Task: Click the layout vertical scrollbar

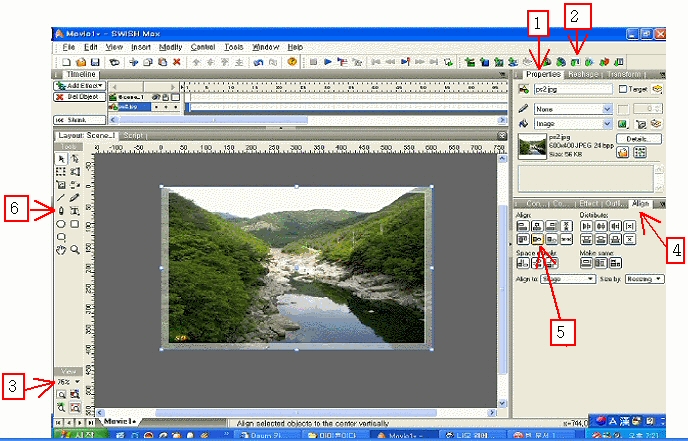Action: pyautogui.click(x=502, y=281)
